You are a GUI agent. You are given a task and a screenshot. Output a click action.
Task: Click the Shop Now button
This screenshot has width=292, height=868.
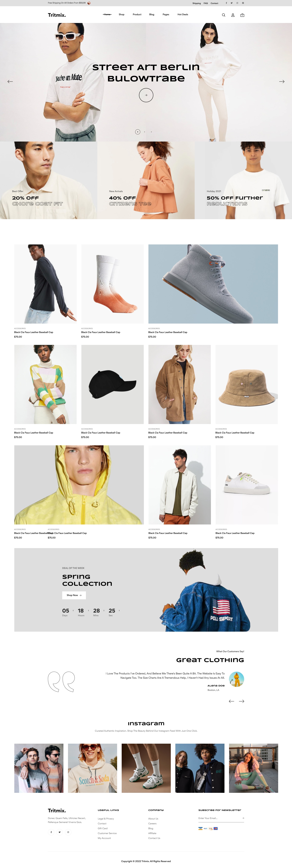(x=74, y=595)
